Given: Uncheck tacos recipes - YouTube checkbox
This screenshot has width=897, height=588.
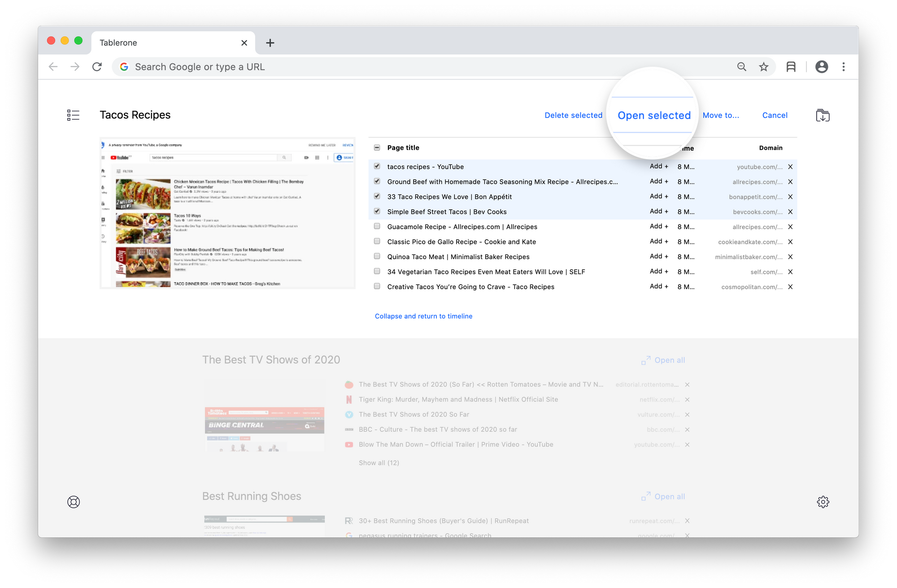Looking at the screenshot, I should click(x=377, y=166).
